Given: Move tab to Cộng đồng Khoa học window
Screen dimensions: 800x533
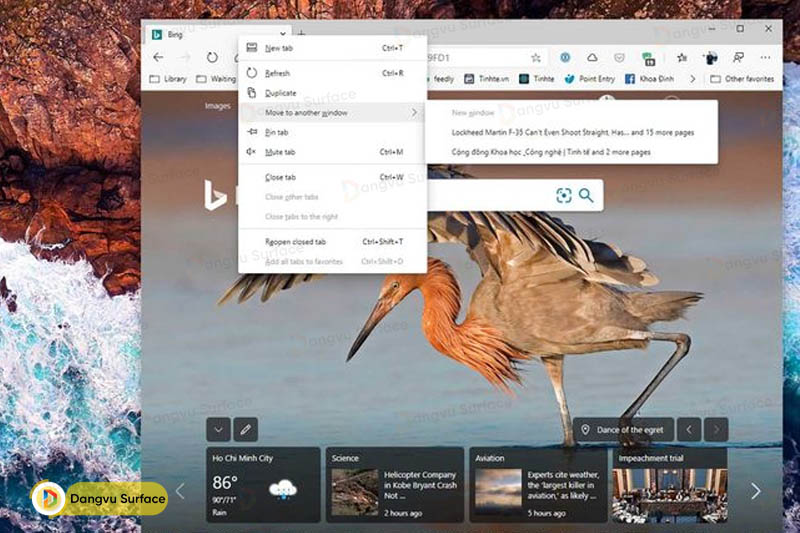Looking at the screenshot, I should pos(571,152).
